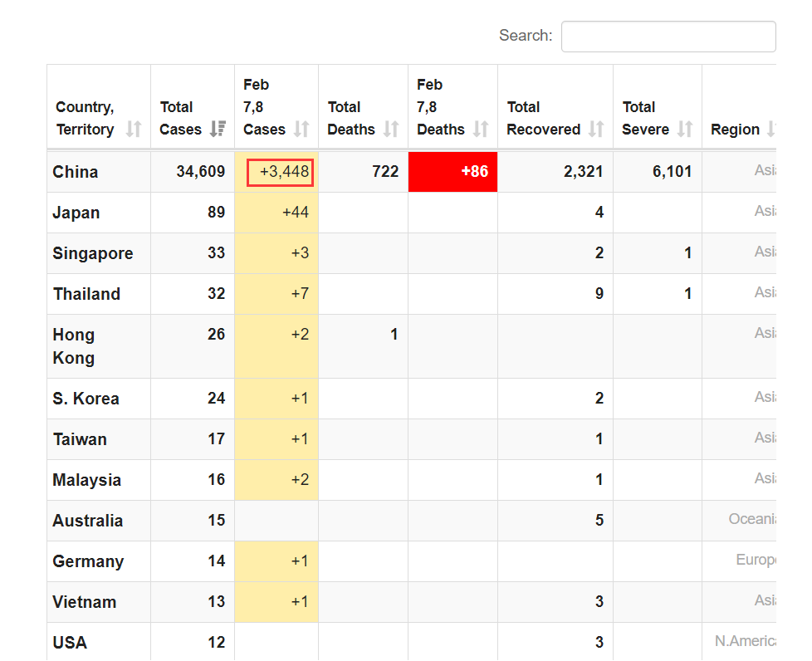Viewport: 812px width, 661px height.
Task: Sort by Feb 7,8 Cases arrows
Action: point(301,130)
